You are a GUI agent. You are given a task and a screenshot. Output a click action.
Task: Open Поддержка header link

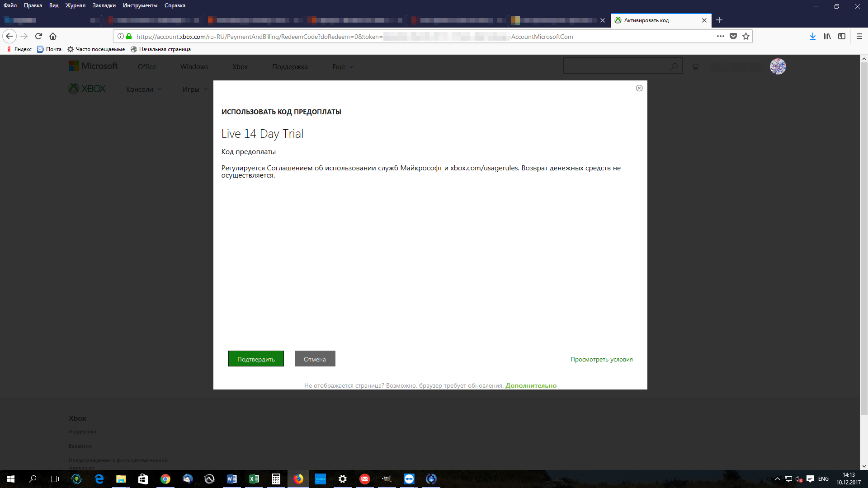point(290,67)
